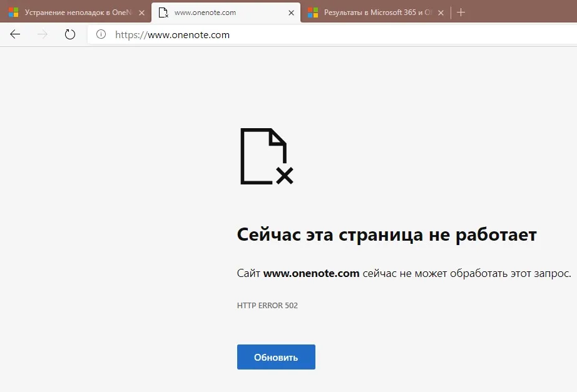Click the broken page icon above the heading
Screen dimensions: 577x392
tap(267, 156)
